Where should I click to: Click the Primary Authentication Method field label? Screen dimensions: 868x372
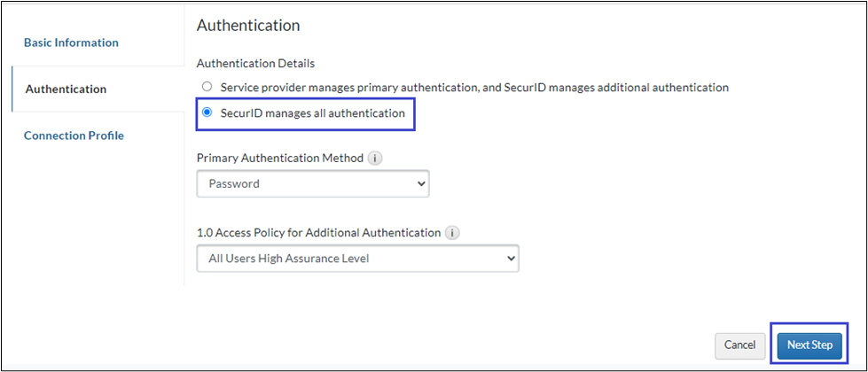pyautogui.click(x=279, y=159)
